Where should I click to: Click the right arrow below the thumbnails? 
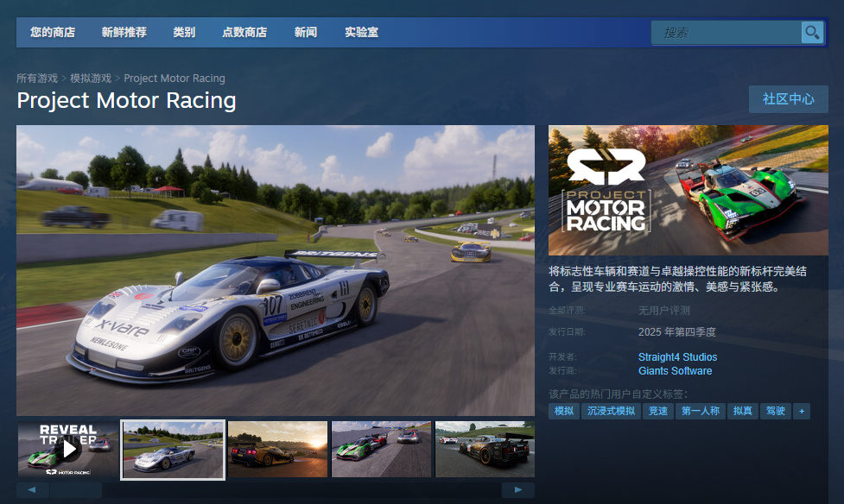point(519,489)
